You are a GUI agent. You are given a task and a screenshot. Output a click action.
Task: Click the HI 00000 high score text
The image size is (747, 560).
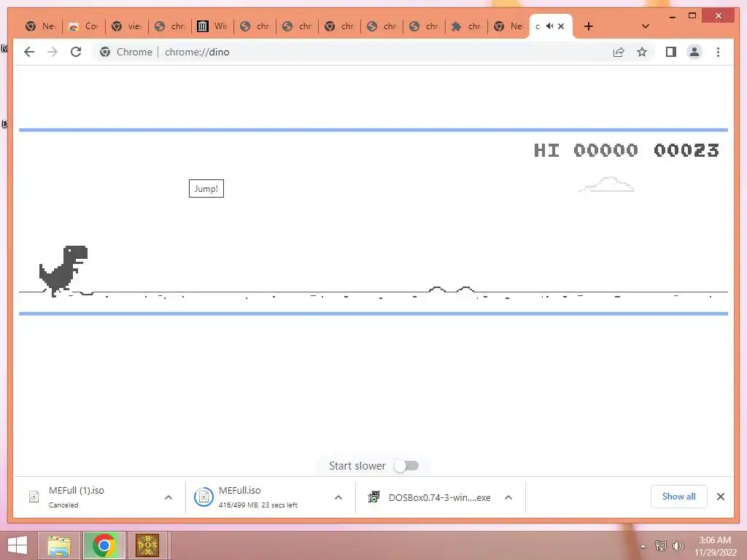coord(586,150)
